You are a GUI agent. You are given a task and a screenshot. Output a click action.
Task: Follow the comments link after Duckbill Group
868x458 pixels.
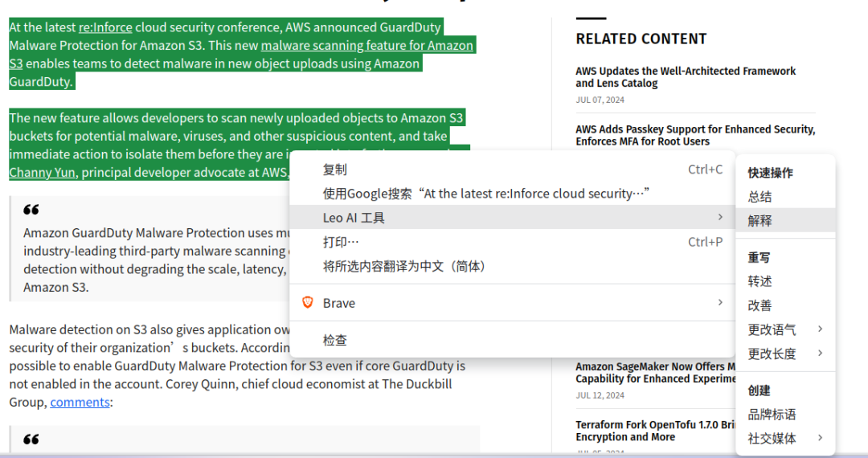[80, 402]
